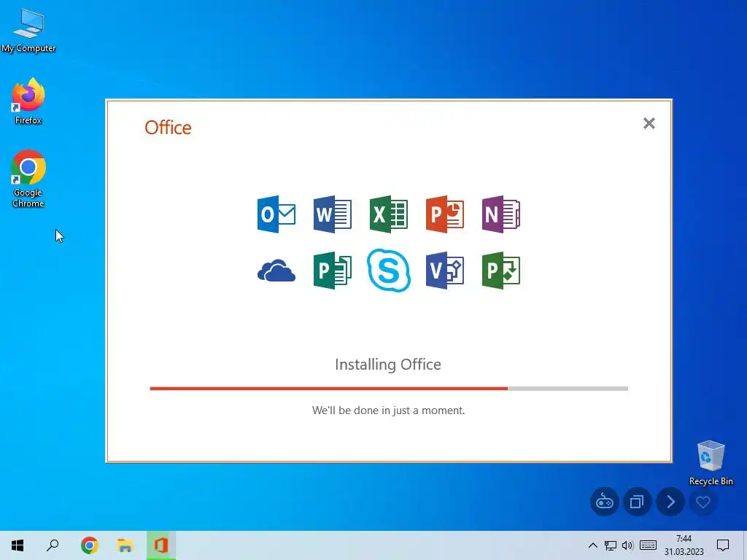Expand hidden system tray icons
The height and width of the screenshot is (560, 747).
592,545
